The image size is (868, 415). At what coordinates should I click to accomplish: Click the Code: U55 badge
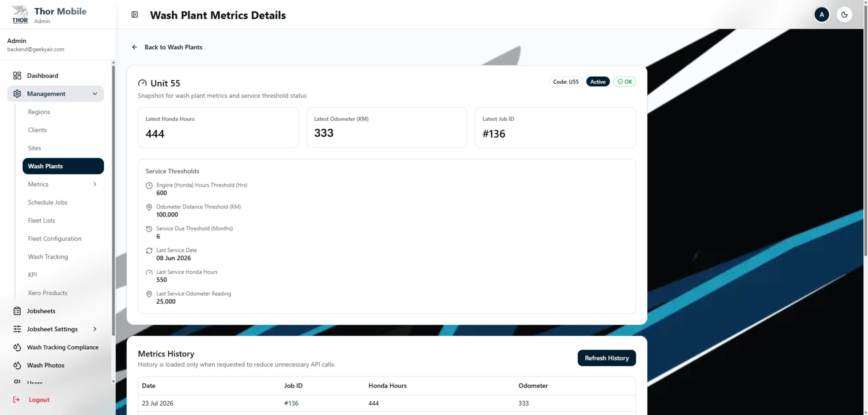[x=566, y=82]
